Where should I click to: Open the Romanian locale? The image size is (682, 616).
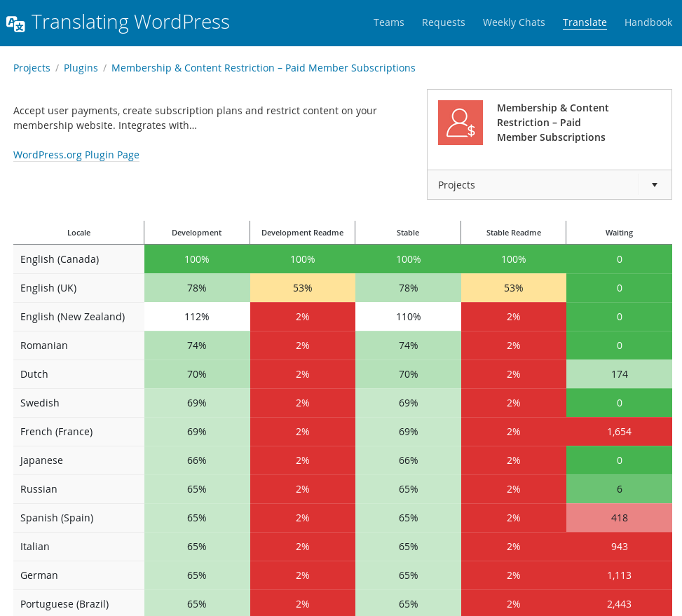[x=44, y=345]
